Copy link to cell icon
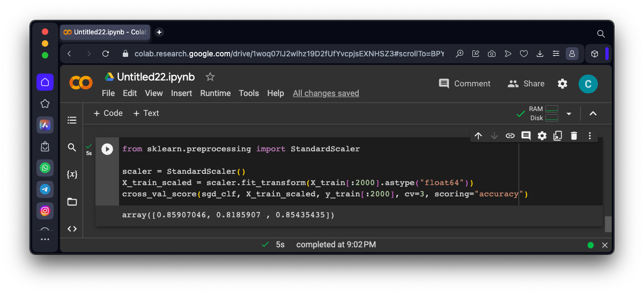This screenshot has height=294, width=644. click(510, 136)
